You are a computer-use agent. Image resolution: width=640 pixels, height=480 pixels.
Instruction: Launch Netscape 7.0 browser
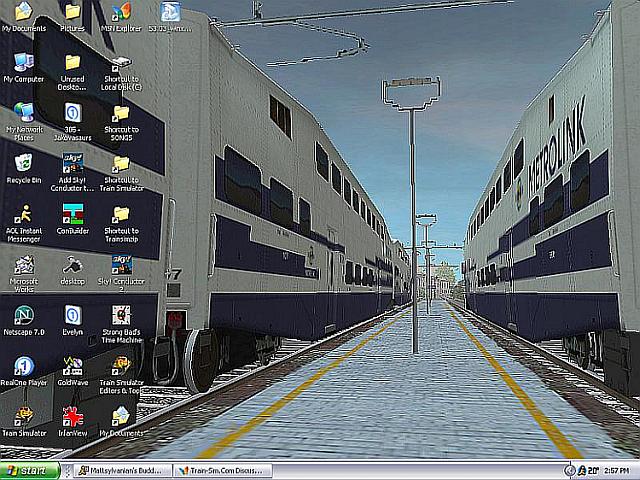(x=24, y=320)
